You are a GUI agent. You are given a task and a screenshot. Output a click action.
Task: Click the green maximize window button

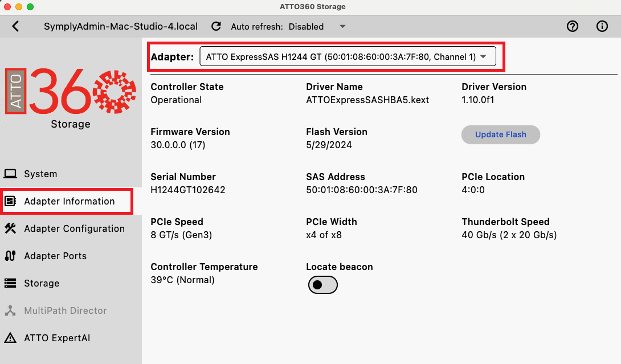click(x=30, y=7)
